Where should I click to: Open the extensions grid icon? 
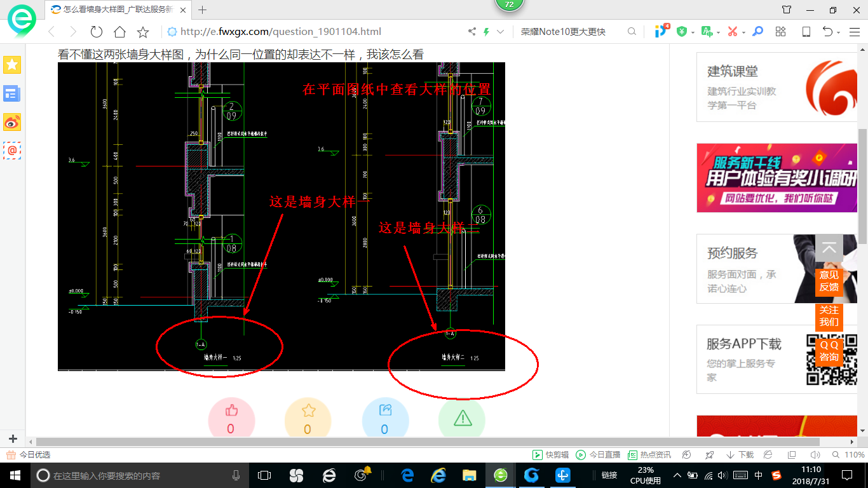pos(781,32)
